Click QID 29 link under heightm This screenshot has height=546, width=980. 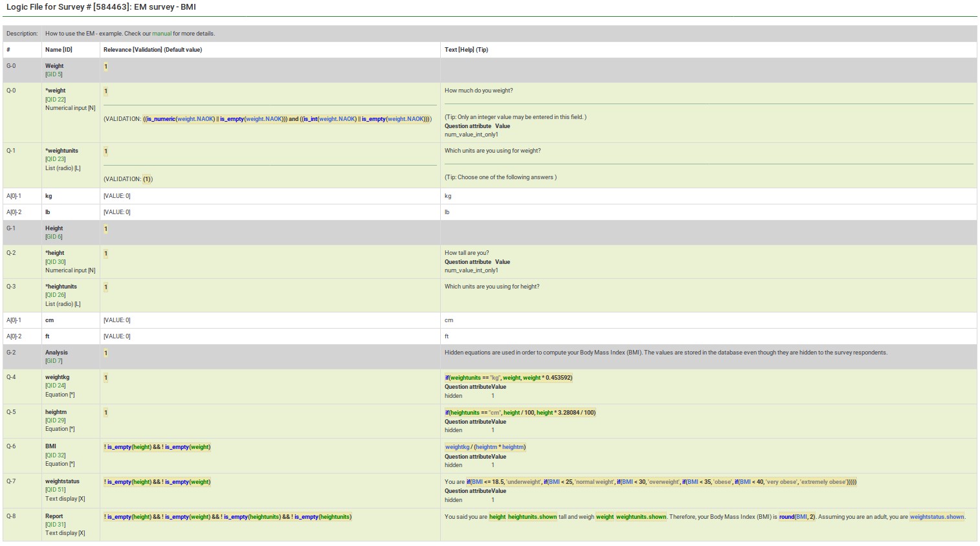point(56,420)
